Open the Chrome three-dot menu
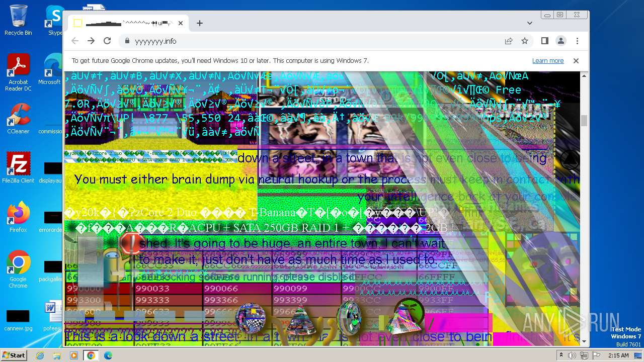The image size is (644, 362). (577, 41)
